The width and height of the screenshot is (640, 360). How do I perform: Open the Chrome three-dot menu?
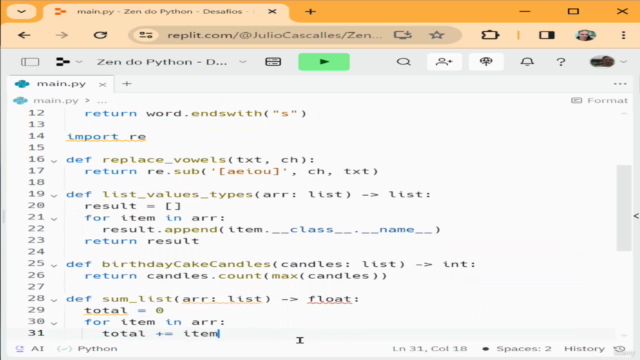(623, 35)
